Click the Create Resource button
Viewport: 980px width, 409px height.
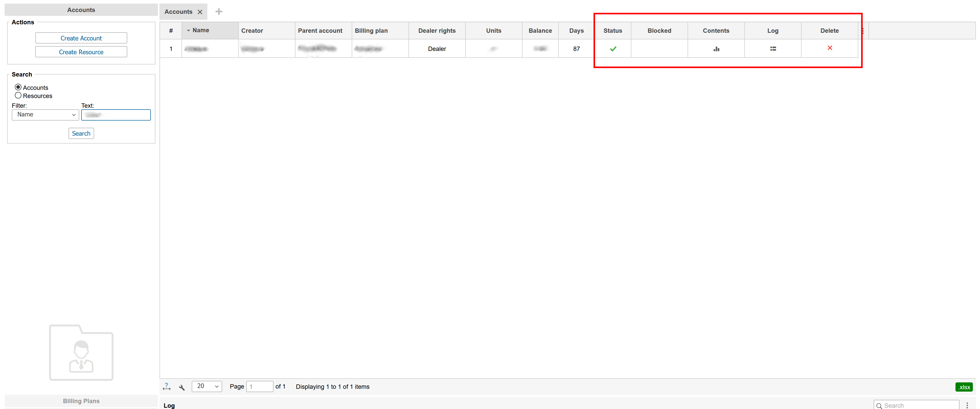click(81, 52)
